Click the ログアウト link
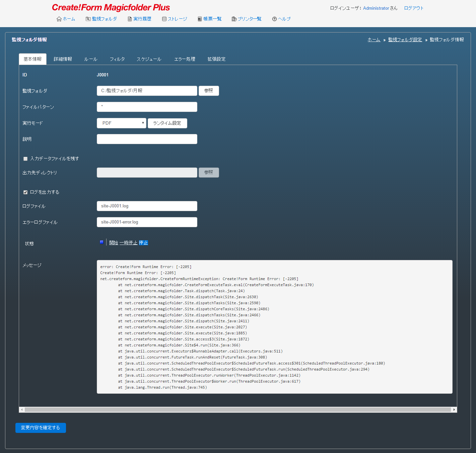This screenshot has height=453, width=476. pyautogui.click(x=414, y=8)
